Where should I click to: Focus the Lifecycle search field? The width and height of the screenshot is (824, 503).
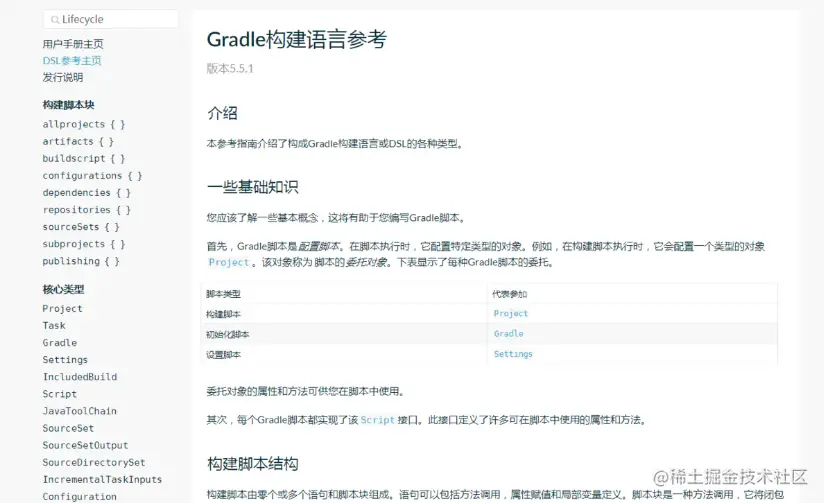pos(111,19)
